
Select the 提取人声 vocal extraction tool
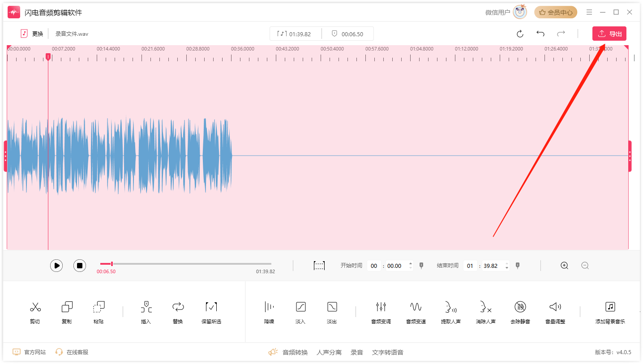coord(450,312)
